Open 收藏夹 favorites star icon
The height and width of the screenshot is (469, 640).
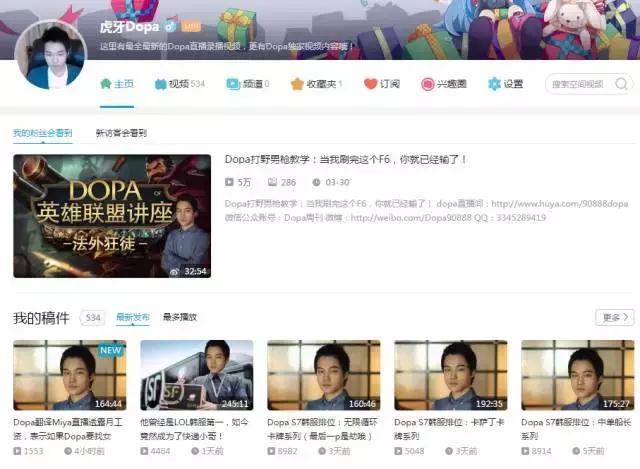tap(297, 84)
